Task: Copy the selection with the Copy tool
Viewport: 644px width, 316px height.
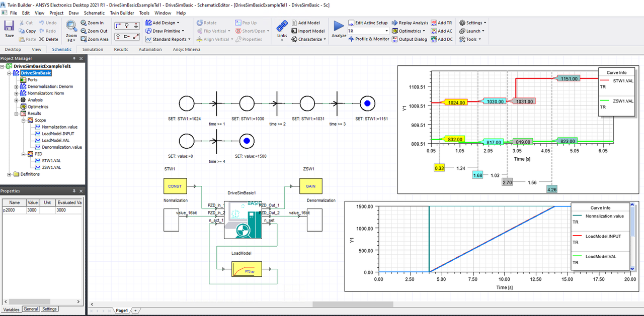Action: tap(27, 31)
